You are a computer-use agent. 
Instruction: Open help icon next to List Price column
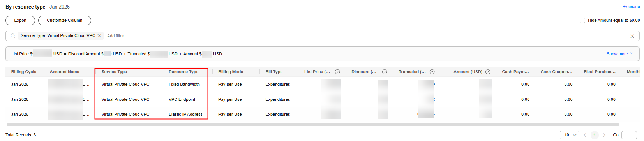337,72
